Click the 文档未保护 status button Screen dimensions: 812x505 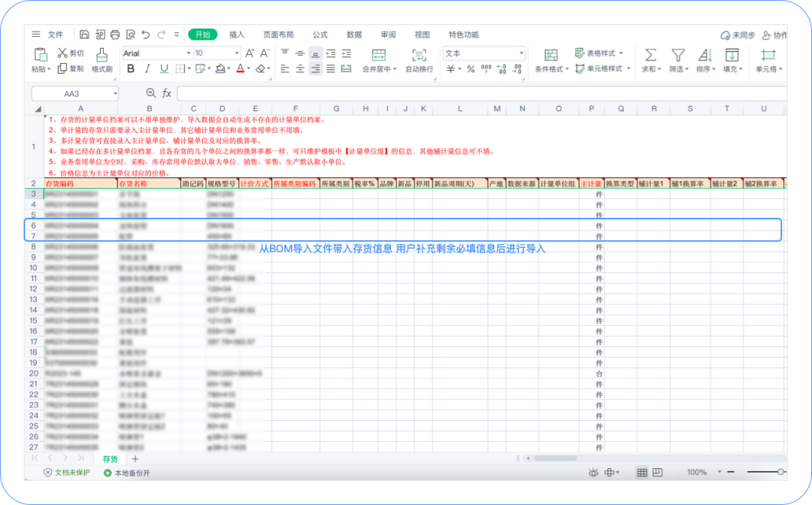[x=67, y=473]
